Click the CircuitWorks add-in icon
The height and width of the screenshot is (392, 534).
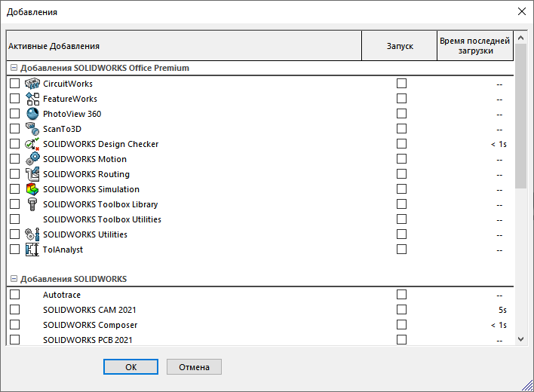point(32,84)
